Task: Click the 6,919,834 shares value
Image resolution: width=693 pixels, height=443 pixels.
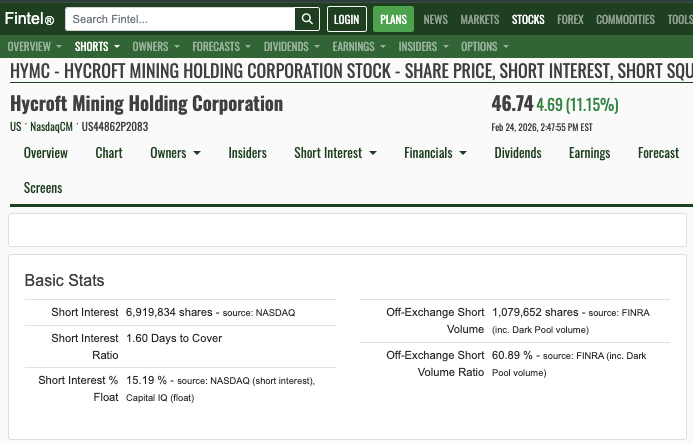Action: (169, 312)
